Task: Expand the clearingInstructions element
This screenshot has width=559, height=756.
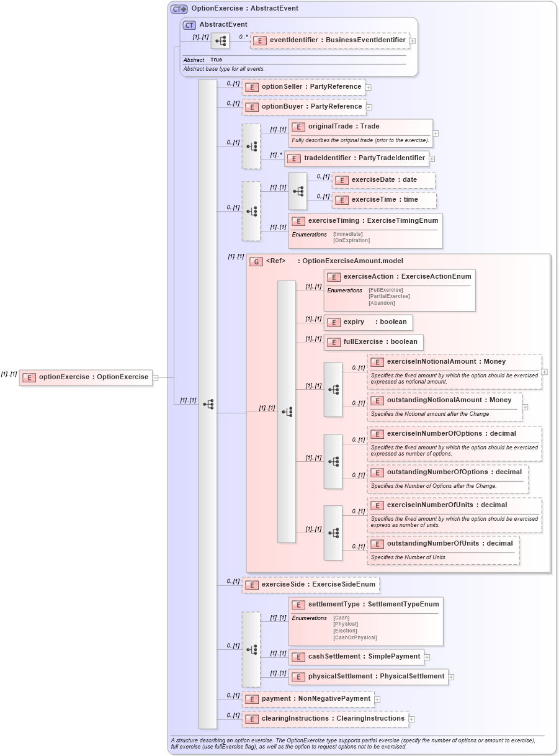Action: [411, 719]
